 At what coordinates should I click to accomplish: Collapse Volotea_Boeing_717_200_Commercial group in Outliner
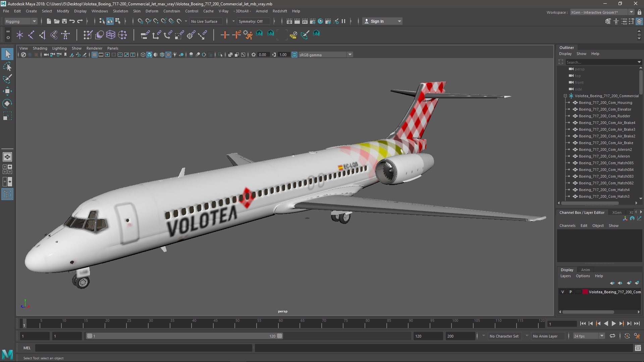[x=565, y=96]
